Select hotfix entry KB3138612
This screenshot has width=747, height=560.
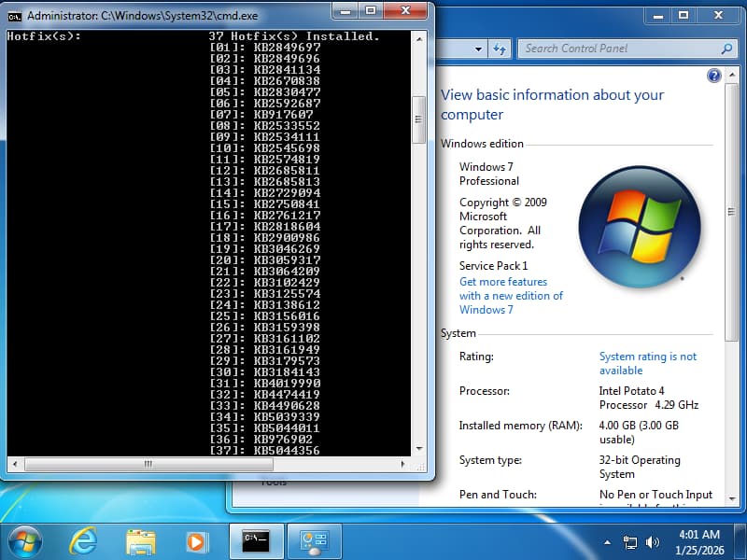pos(287,305)
